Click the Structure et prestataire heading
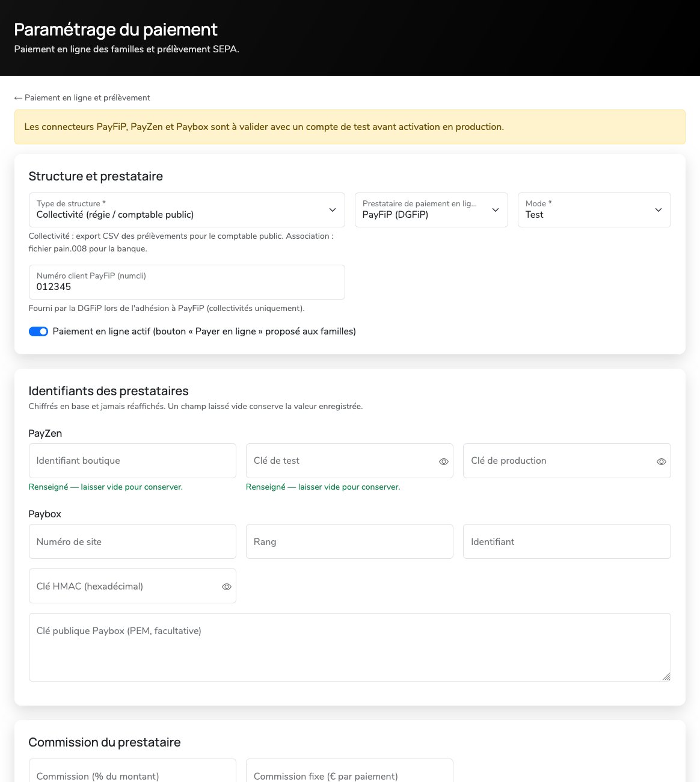Viewport: 700px width, 782px height. tap(96, 176)
